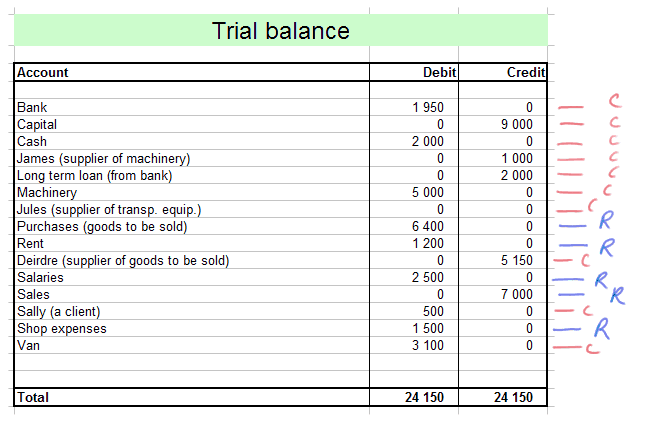Click the Total row label
The image size is (651, 423).
(192, 397)
